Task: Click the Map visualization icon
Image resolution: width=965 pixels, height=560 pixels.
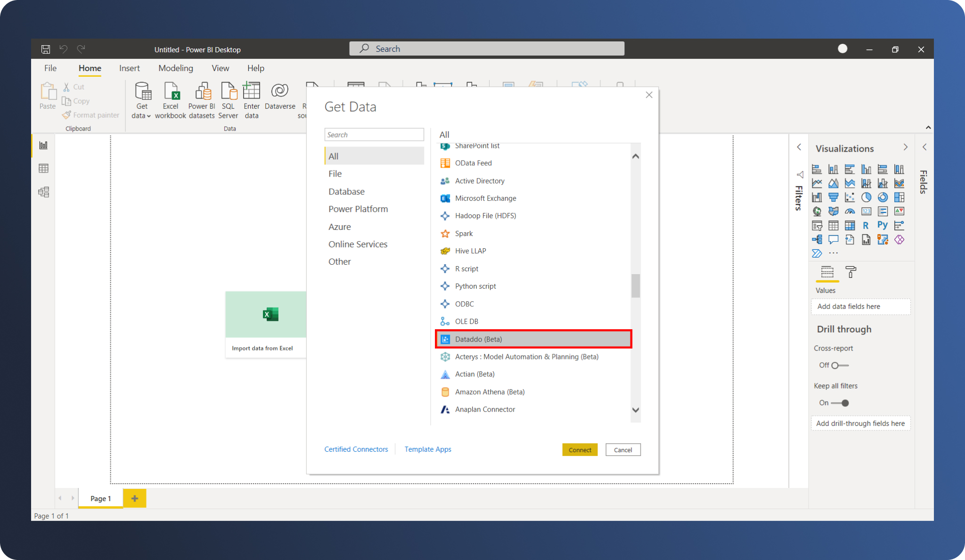Action: [816, 211]
